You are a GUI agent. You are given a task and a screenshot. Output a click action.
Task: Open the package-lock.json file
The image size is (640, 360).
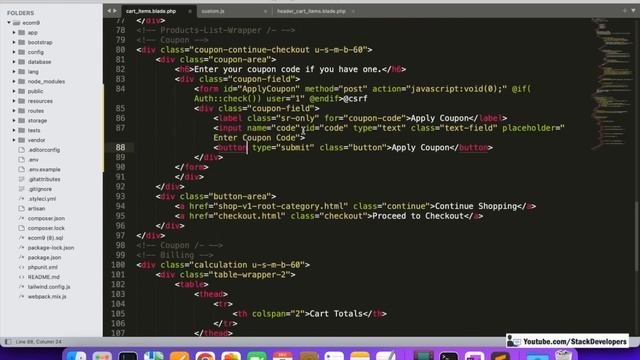click(x=51, y=248)
